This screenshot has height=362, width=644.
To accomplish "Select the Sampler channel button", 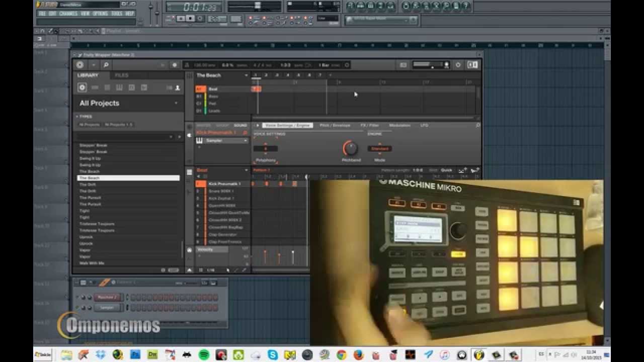I will click(107, 307).
